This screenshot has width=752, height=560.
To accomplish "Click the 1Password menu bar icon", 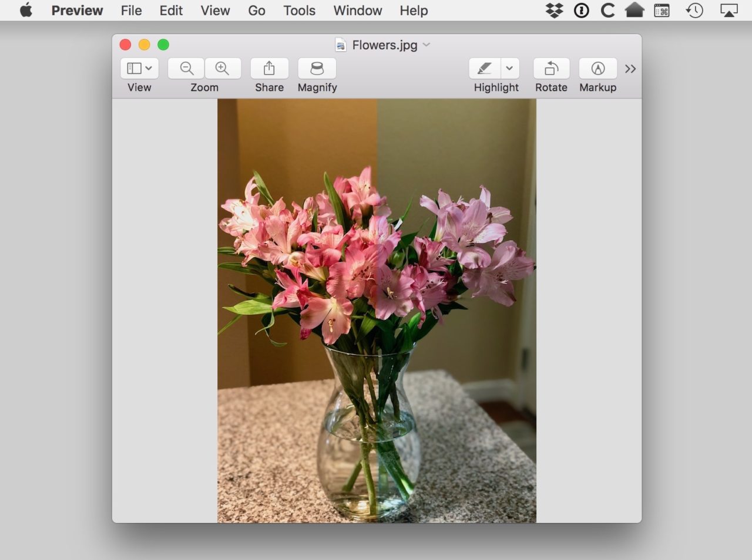I will 582,11.
